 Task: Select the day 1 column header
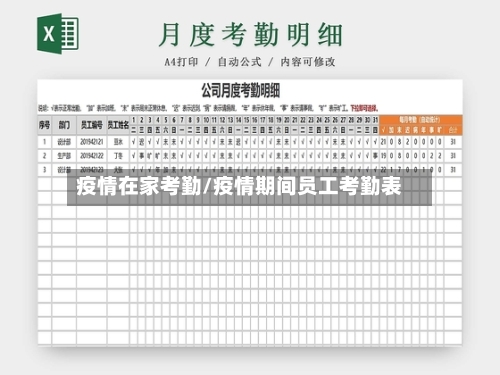point(133,120)
